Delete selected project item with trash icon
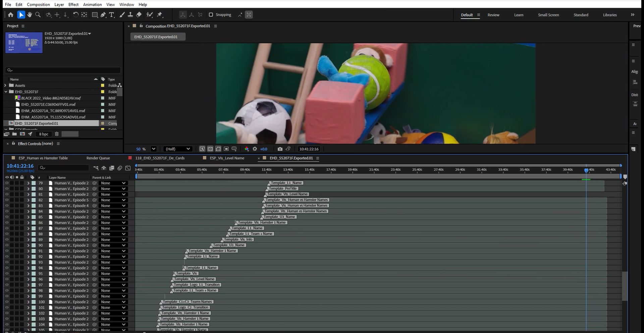This screenshot has width=644, height=333. [x=57, y=134]
